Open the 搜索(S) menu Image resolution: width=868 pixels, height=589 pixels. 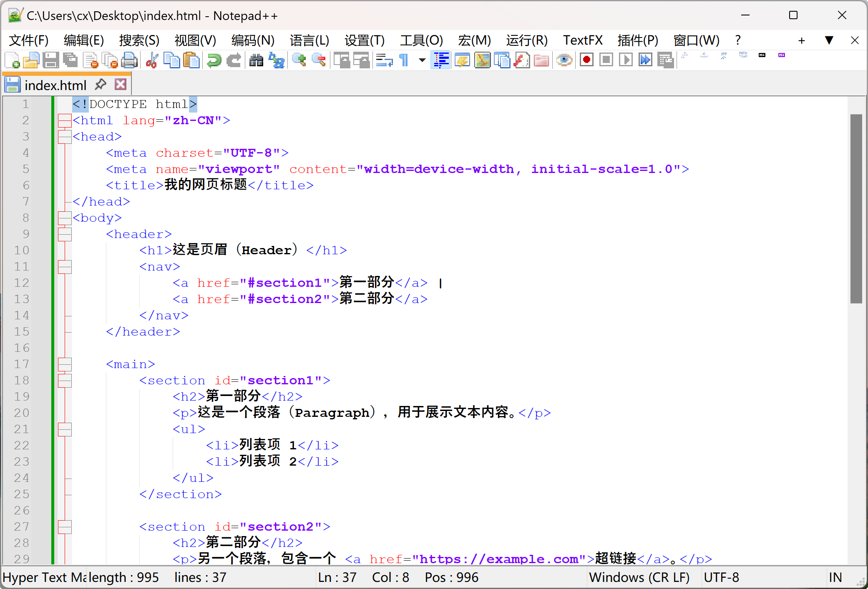[138, 40]
